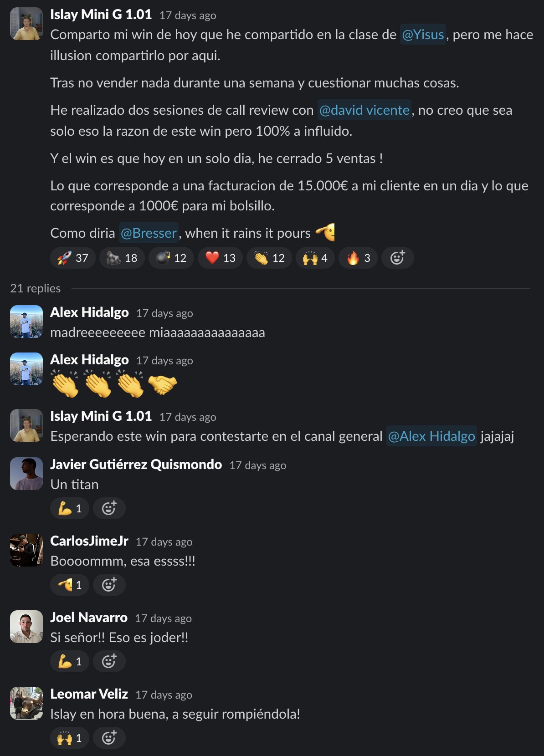Open Javier Gutiérrez Quismondo's profile name
The width and height of the screenshot is (544, 756).
136,464
